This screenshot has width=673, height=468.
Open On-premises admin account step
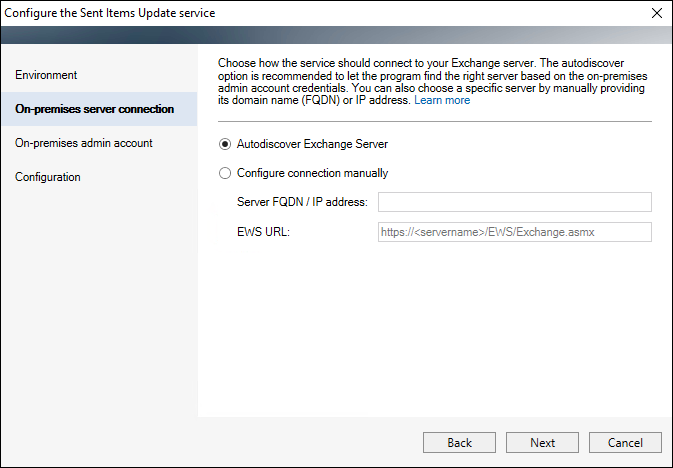tap(84, 143)
